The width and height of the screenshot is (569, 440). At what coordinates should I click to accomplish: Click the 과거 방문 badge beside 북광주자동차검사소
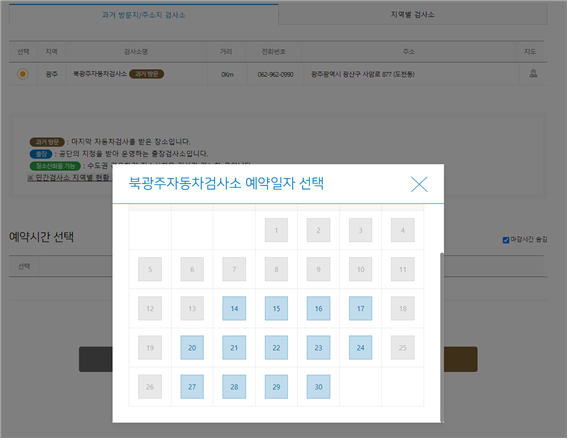coord(147,74)
